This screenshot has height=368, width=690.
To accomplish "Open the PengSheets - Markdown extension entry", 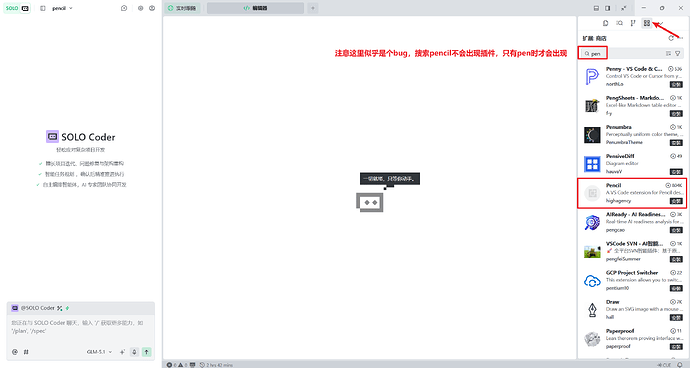I will coord(632,106).
